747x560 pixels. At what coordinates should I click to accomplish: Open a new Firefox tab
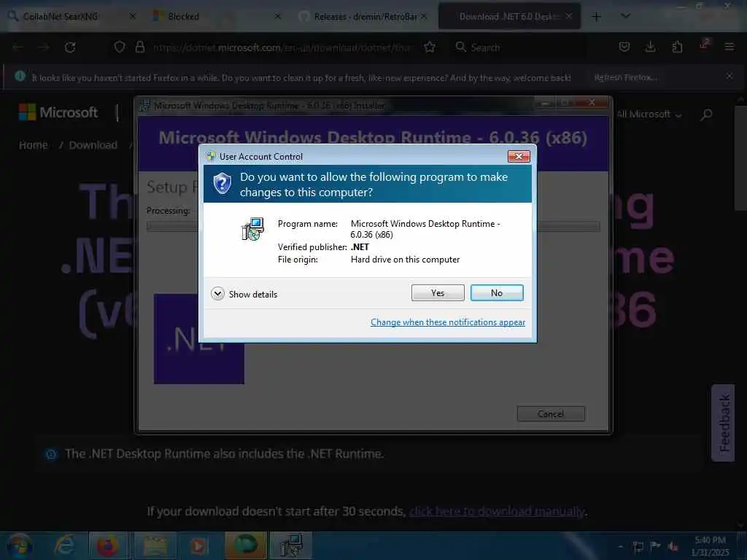pos(596,17)
